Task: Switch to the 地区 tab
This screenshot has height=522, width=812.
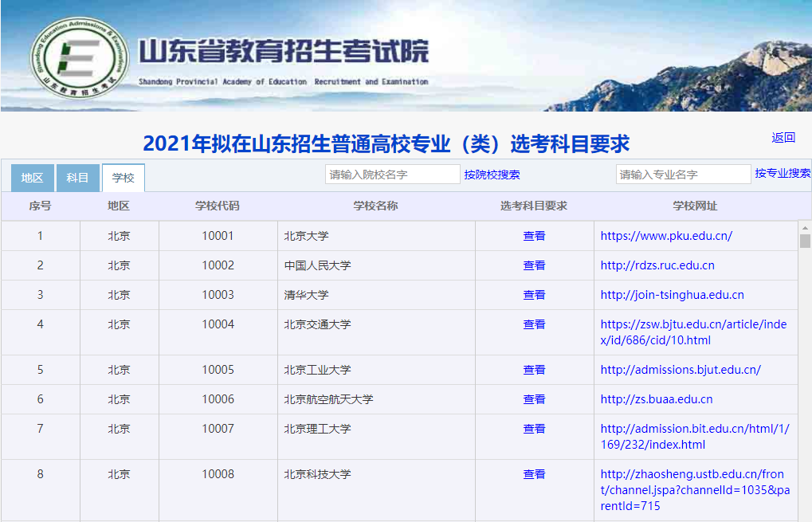Action: pyautogui.click(x=32, y=178)
